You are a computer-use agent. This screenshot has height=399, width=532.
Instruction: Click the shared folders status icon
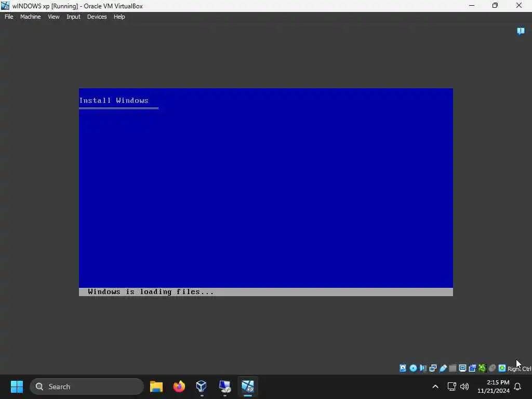click(453, 368)
